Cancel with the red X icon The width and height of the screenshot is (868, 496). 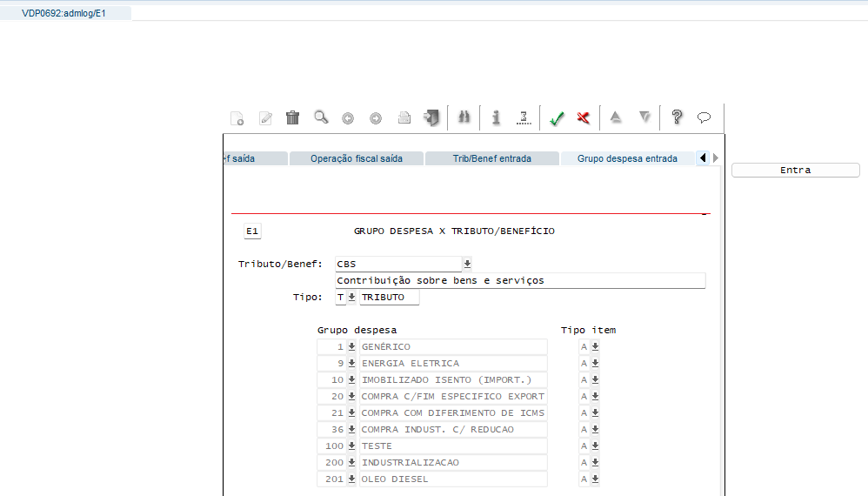(583, 117)
